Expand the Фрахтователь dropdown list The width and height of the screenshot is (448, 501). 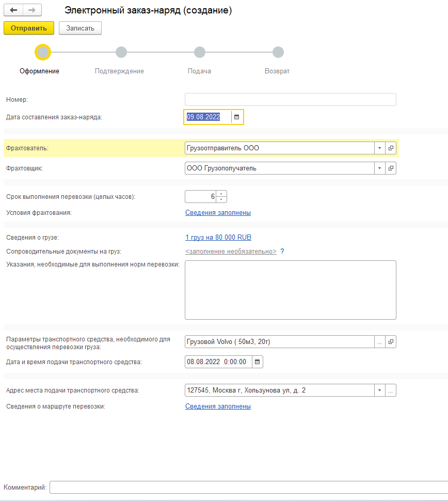(380, 148)
